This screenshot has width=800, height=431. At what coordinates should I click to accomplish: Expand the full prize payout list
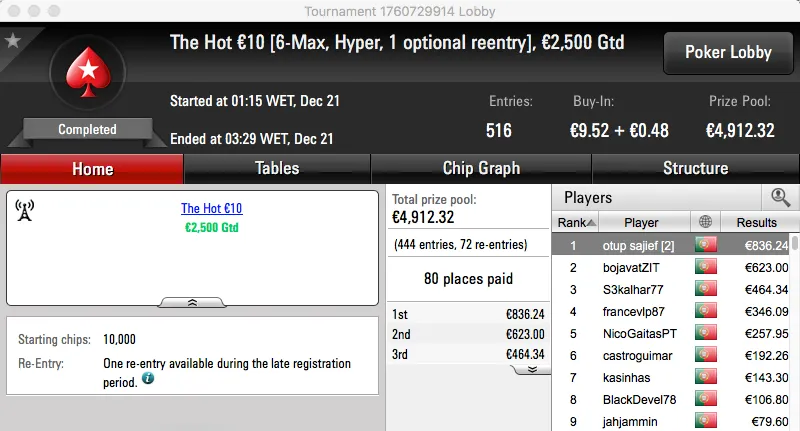[532, 368]
